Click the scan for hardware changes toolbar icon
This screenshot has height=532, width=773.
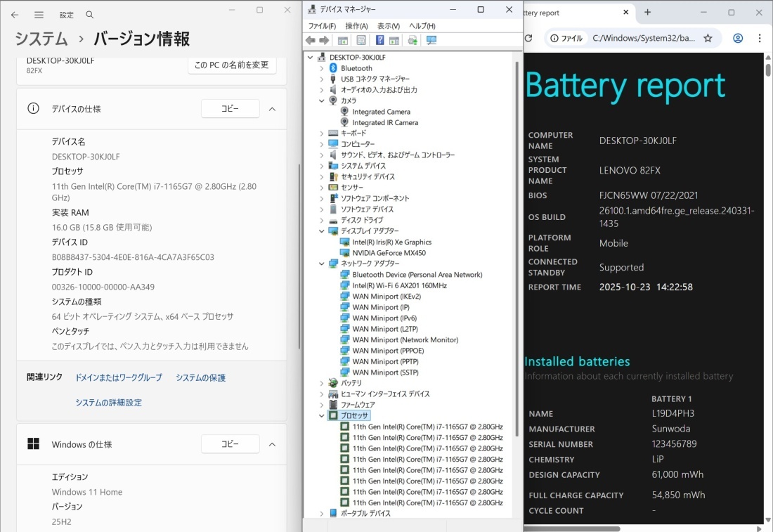(431, 41)
